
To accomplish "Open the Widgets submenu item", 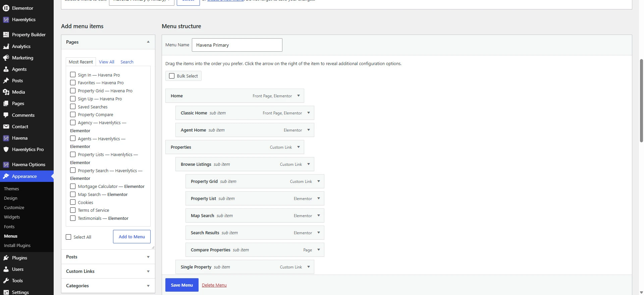I will tap(12, 217).
